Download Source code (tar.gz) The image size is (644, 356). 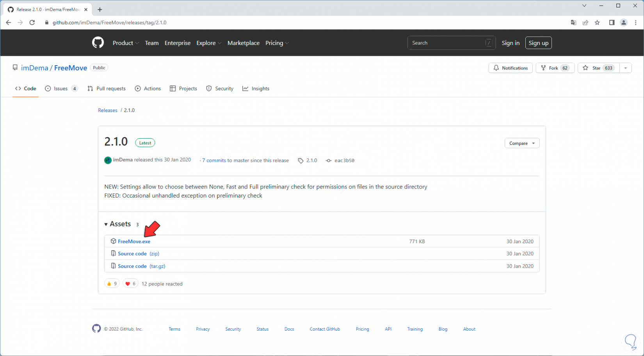142,266
